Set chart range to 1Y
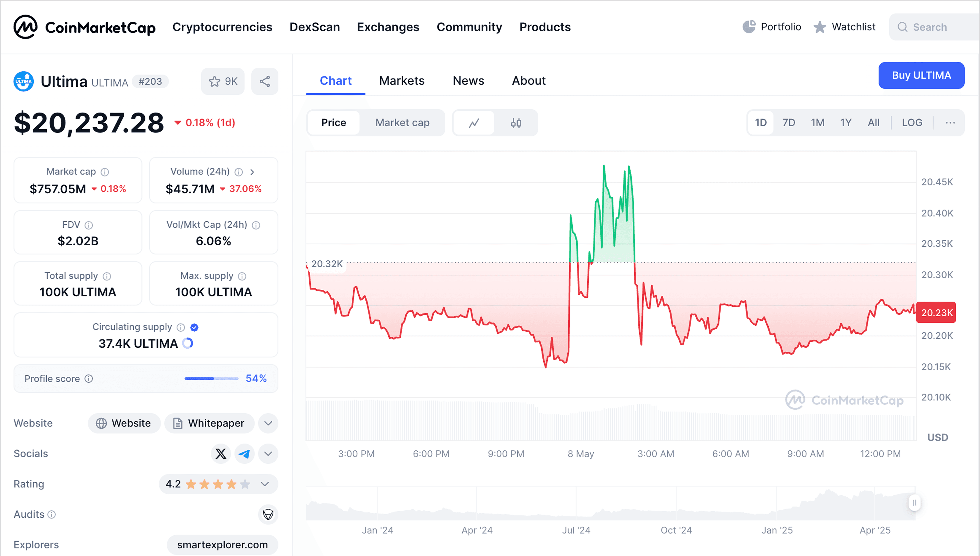 point(846,123)
